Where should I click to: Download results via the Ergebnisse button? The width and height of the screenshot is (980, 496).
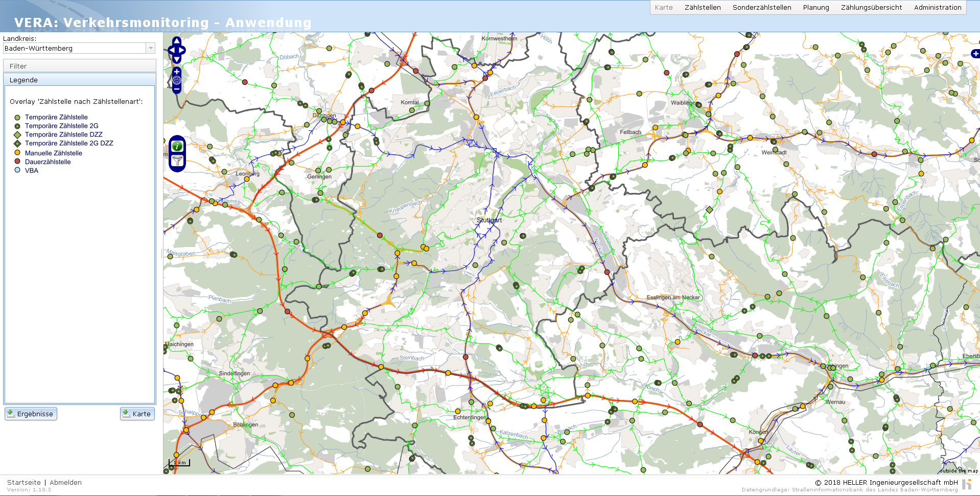31,414
